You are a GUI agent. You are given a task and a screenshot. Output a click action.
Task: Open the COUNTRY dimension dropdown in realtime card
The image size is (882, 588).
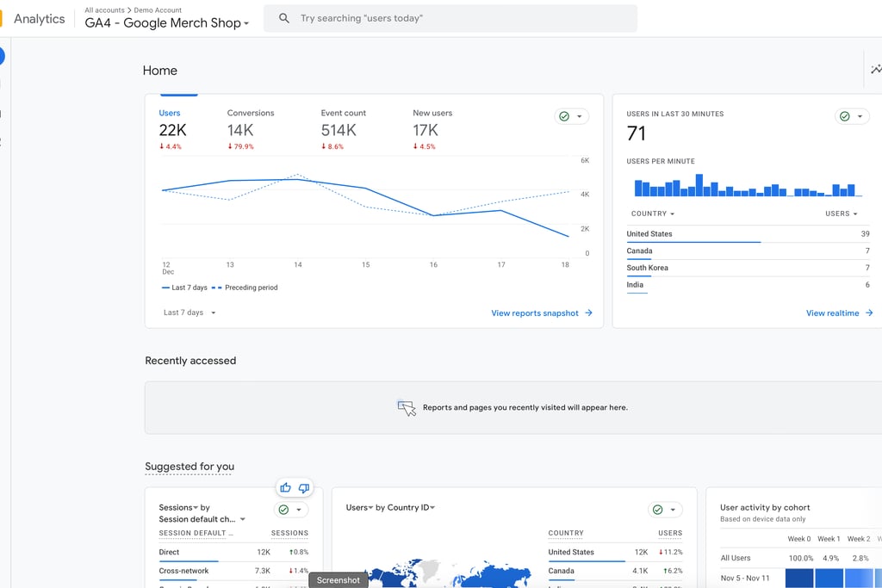652,214
